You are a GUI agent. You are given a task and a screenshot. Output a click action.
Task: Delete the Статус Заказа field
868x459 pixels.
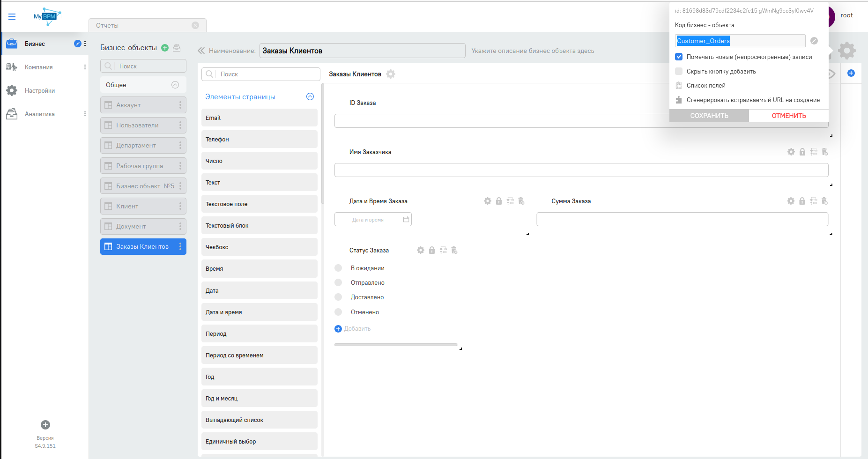tap(454, 250)
